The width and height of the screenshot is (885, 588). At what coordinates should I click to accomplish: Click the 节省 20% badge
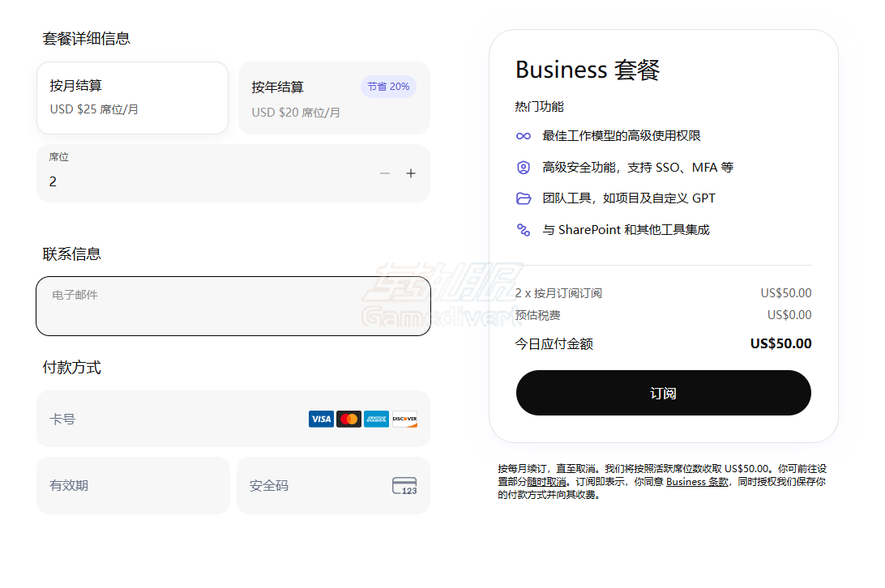tap(388, 87)
